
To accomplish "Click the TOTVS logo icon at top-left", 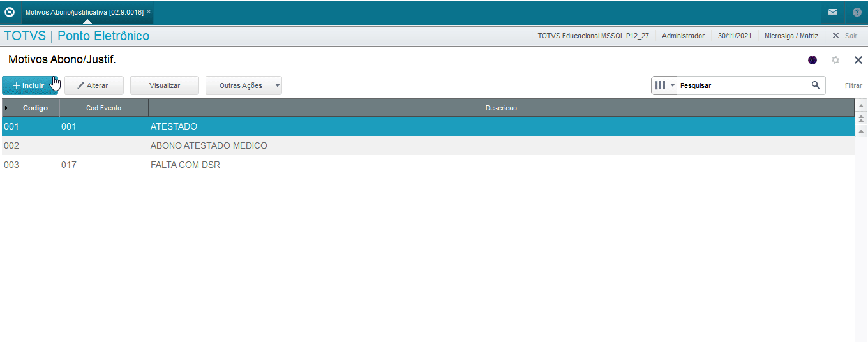I will [10, 12].
